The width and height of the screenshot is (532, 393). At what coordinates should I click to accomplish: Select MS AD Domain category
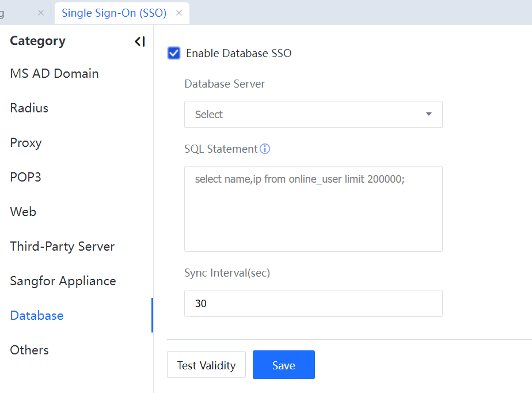pos(54,74)
